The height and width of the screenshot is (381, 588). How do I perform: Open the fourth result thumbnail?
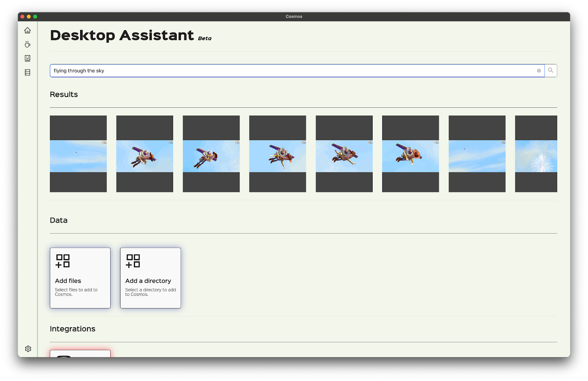(x=277, y=154)
